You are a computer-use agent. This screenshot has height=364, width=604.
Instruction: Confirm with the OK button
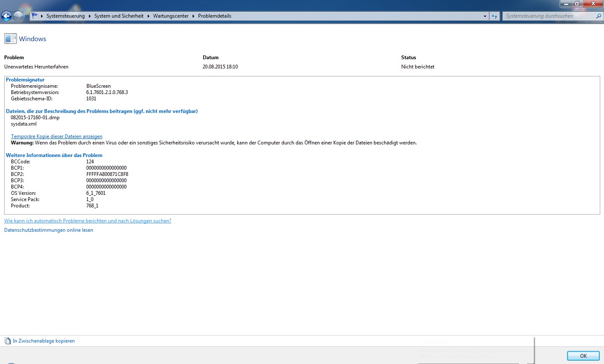click(x=583, y=356)
